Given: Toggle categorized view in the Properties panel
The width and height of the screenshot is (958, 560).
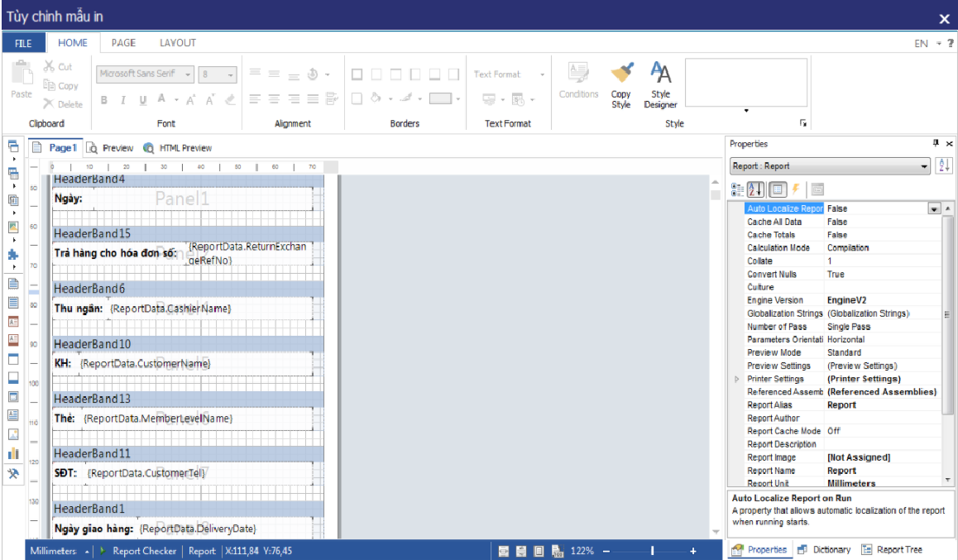Looking at the screenshot, I should click(737, 189).
